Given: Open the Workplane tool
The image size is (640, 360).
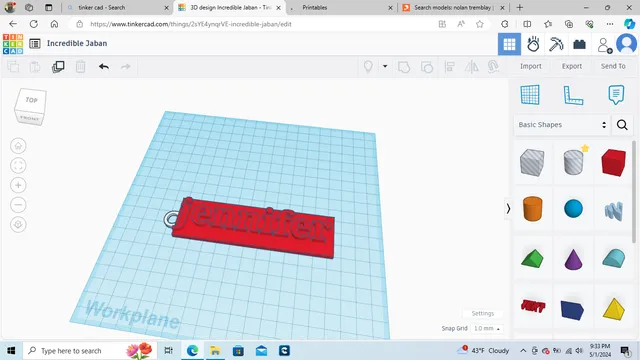Looking at the screenshot, I should (530, 95).
